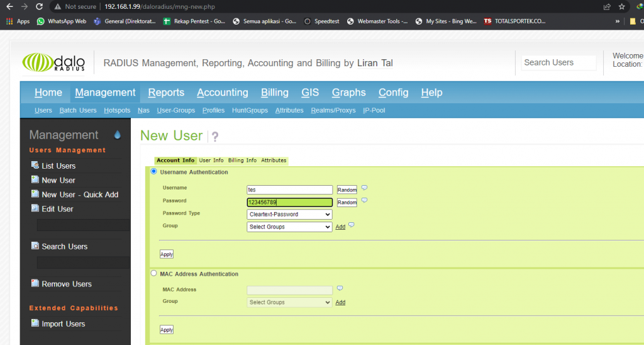Click the tooltip bubble icon next to Username
The height and width of the screenshot is (345, 644).
point(364,188)
